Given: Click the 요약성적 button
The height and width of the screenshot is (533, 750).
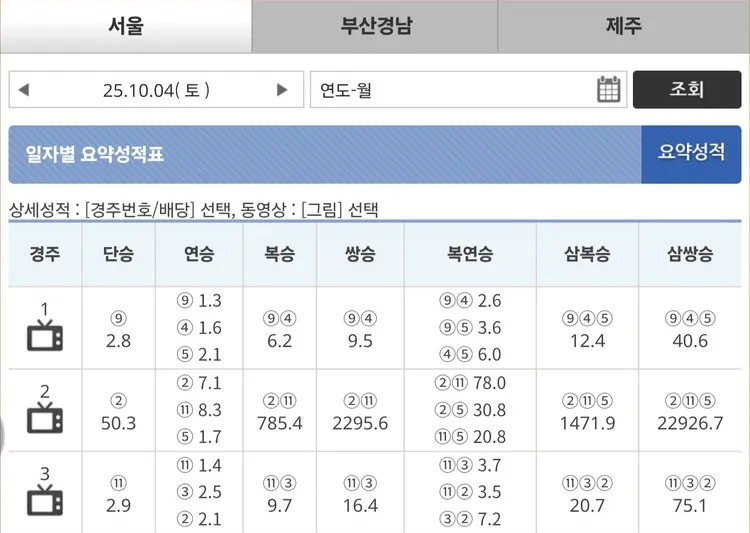Looking at the screenshot, I should (691, 154).
